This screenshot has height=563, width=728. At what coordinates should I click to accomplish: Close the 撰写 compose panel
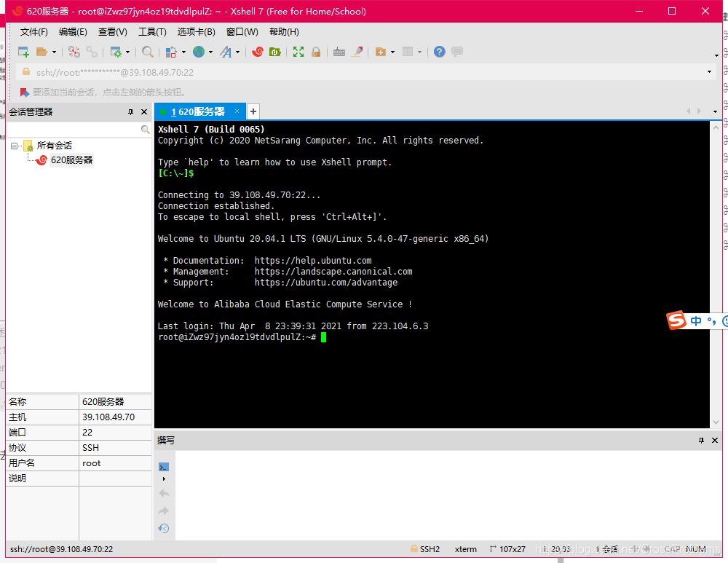click(715, 441)
